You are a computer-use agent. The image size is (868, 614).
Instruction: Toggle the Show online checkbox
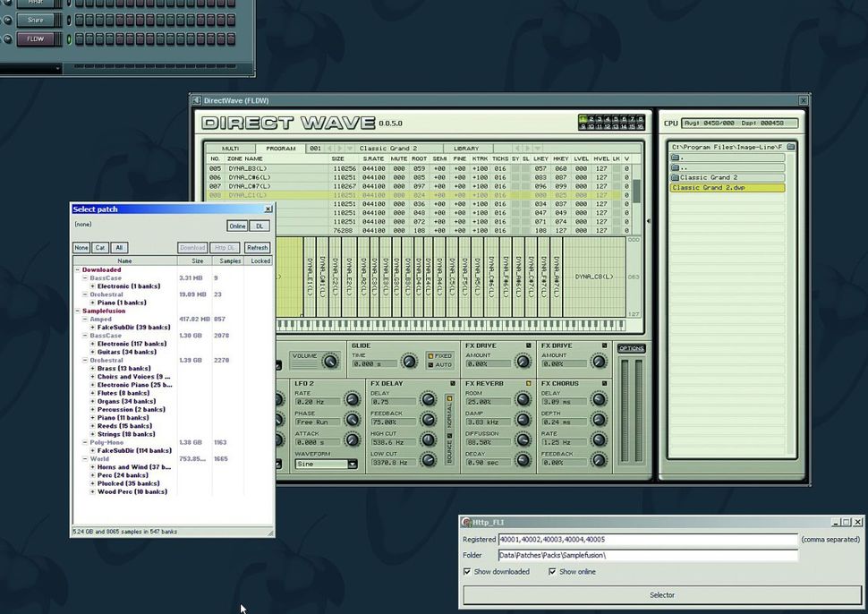[553, 571]
